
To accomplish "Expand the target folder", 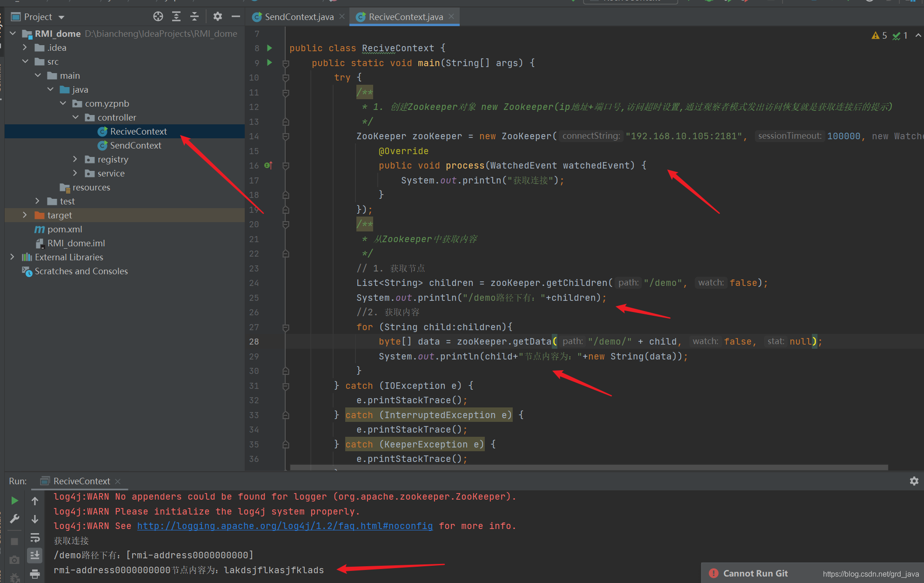I will pyautogui.click(x=25, y=215).
